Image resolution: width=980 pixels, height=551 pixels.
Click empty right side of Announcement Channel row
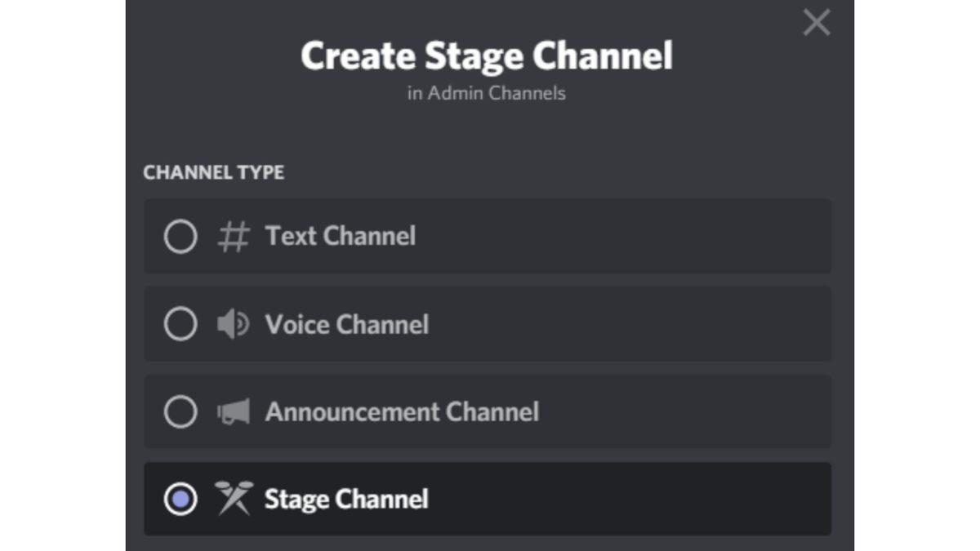694,412
